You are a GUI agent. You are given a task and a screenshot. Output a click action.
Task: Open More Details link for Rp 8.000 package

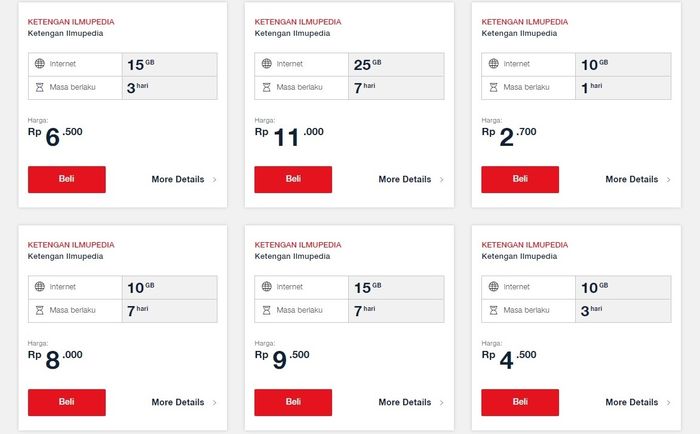(x=177, y=403)
